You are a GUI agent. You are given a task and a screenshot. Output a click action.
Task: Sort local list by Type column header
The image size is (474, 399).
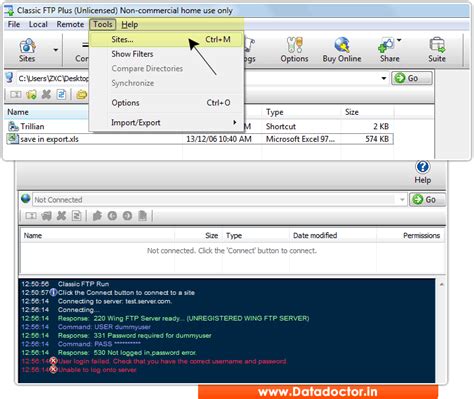point(301,112)
